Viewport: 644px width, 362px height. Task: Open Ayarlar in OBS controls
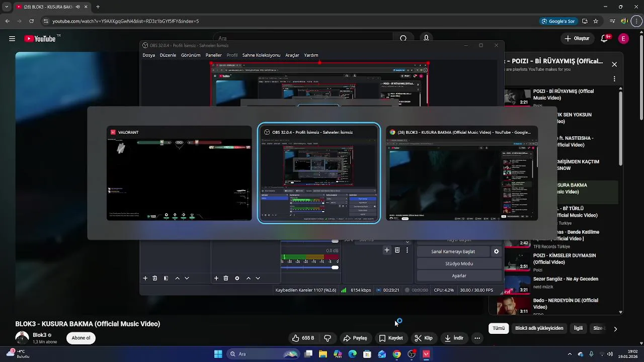(459, 276)
